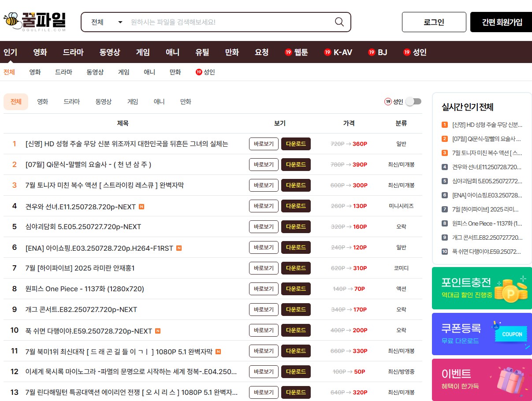Click inside the file search input field
Image resolution: width=532 pixels, height=401 pixels.
coord(220,22)
